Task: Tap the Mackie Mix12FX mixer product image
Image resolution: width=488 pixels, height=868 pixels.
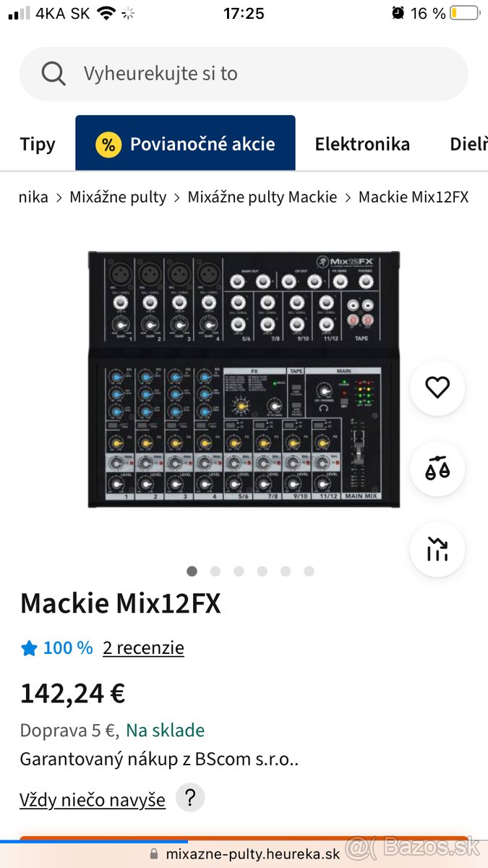Action: coord(244,380)
